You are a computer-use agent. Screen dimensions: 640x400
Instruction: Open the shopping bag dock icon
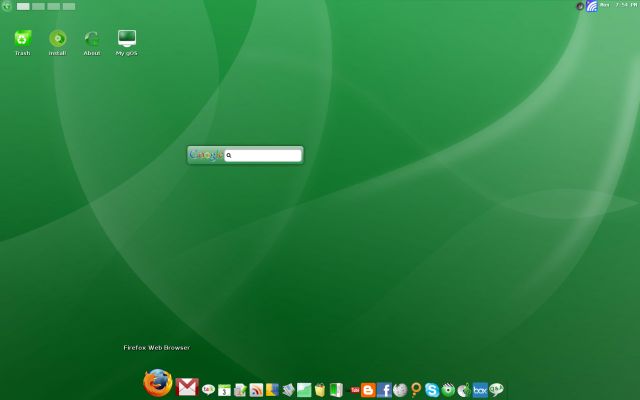click(320, 390)
